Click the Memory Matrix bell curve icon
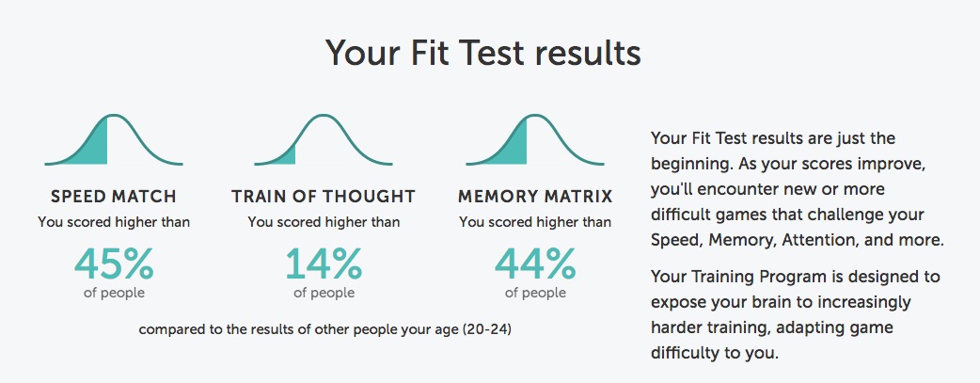980x383 pixels. [x=535, y=143]
